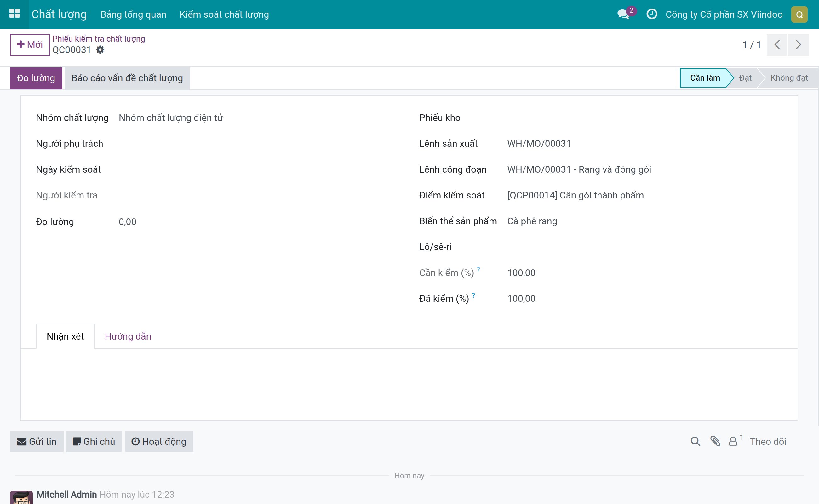Screen dimensions: 819x504
Task: Click the Mới button
Action: (x=30, y=45)
